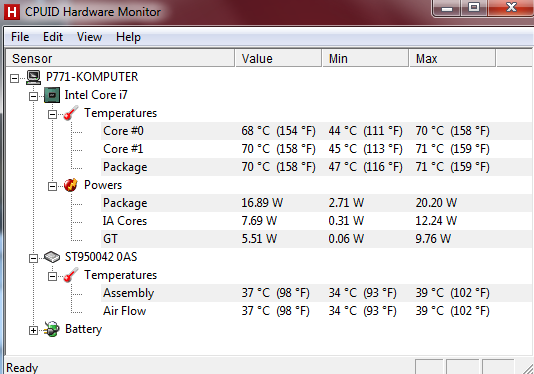Click the IA Cores value 7.69 W
The height and width of the screenshot is (374, 534).
coord(259,221)
